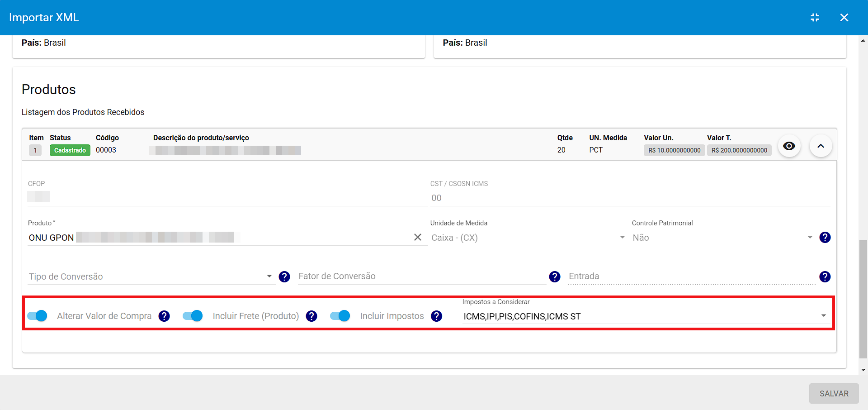Screen dimensions: 868x410
Task: Click unit of measure PCT
Action: click(x=596, y=150)
